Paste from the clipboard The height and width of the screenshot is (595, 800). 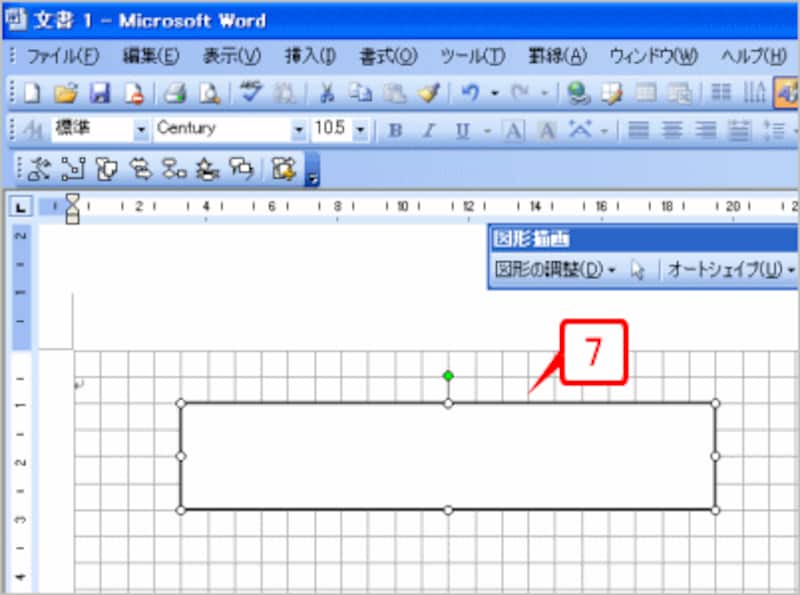point(395,94)
